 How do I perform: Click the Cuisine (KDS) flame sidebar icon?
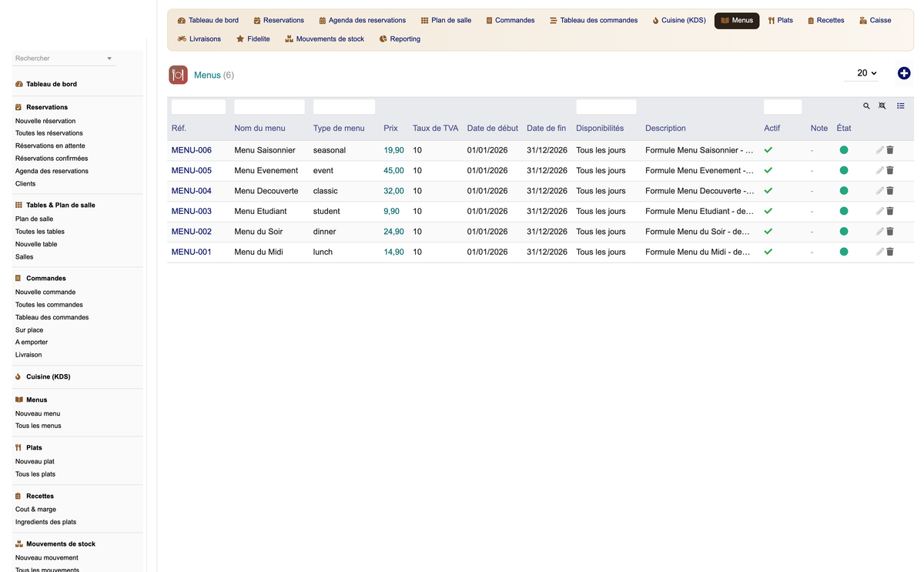(x=18, y=376)
